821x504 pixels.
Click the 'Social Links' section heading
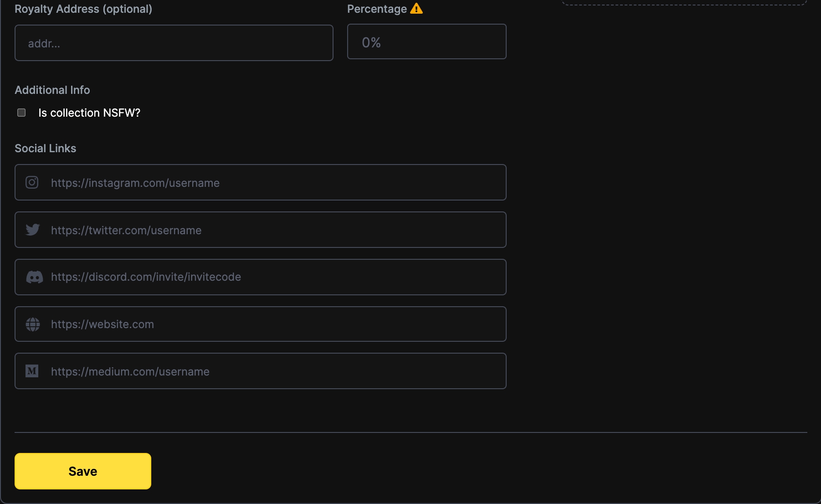[x=46, y=149]
